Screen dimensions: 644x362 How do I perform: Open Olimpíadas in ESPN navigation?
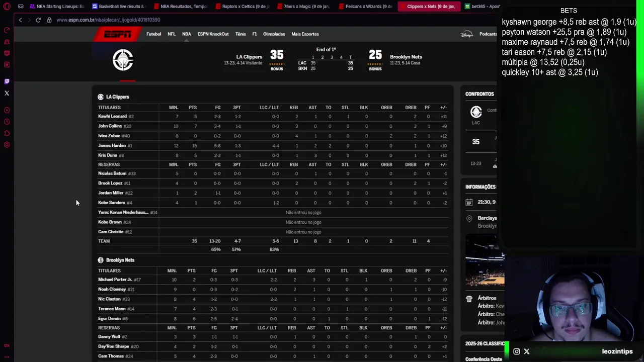point(274,34)
